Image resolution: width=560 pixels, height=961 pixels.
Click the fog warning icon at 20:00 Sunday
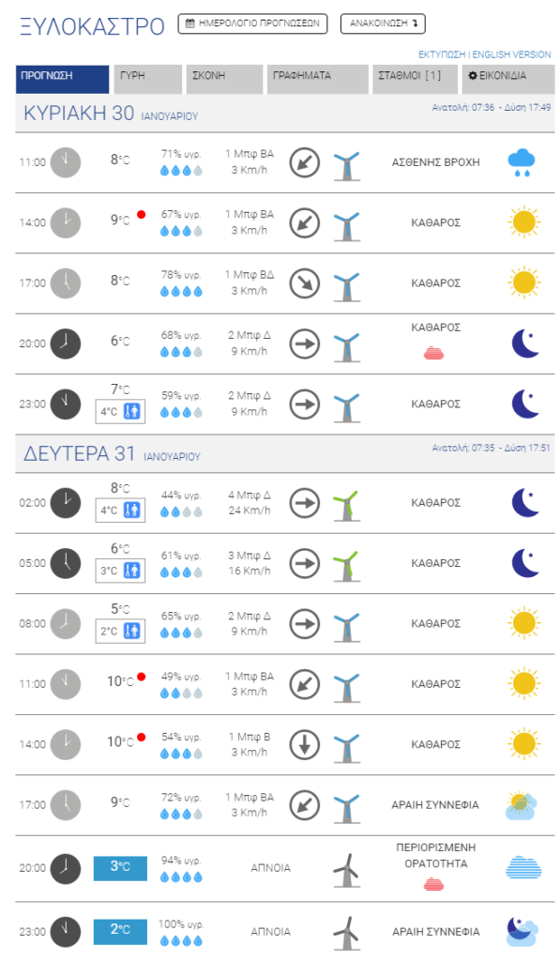click(433, 353)
